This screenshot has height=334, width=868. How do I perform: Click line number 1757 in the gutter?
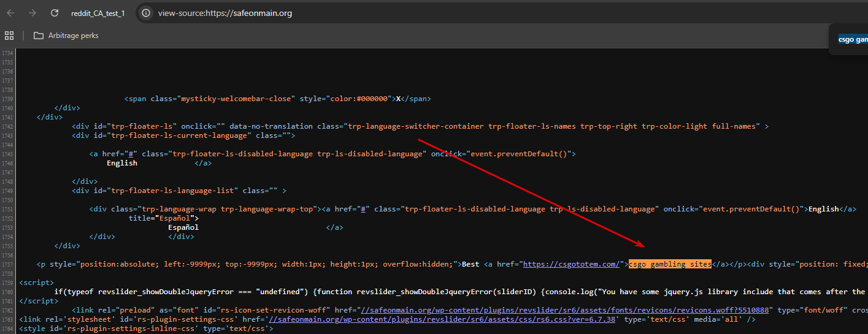[x=7, y=264]
